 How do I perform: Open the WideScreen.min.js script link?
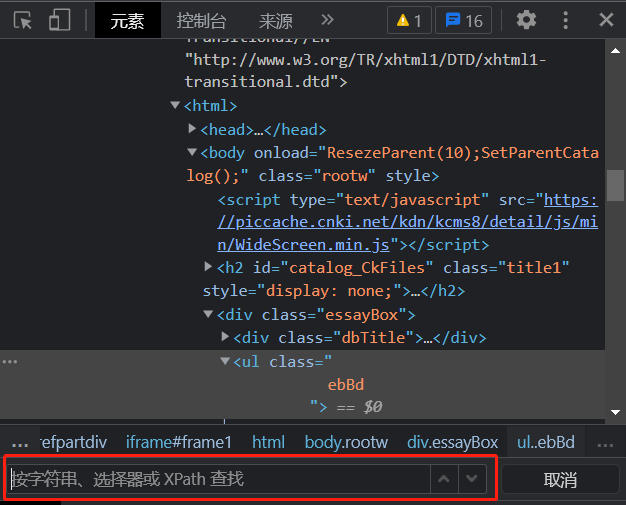click(407, 222)
